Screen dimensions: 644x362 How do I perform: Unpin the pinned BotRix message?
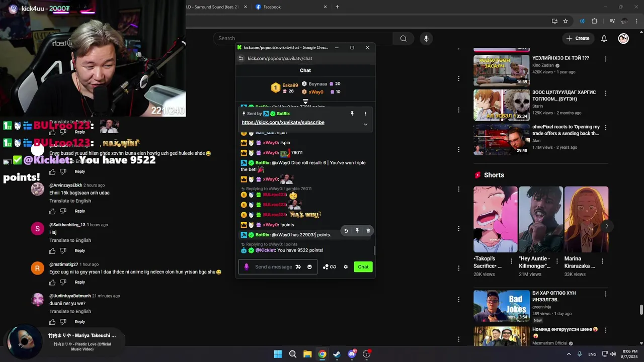pos(352,114)
